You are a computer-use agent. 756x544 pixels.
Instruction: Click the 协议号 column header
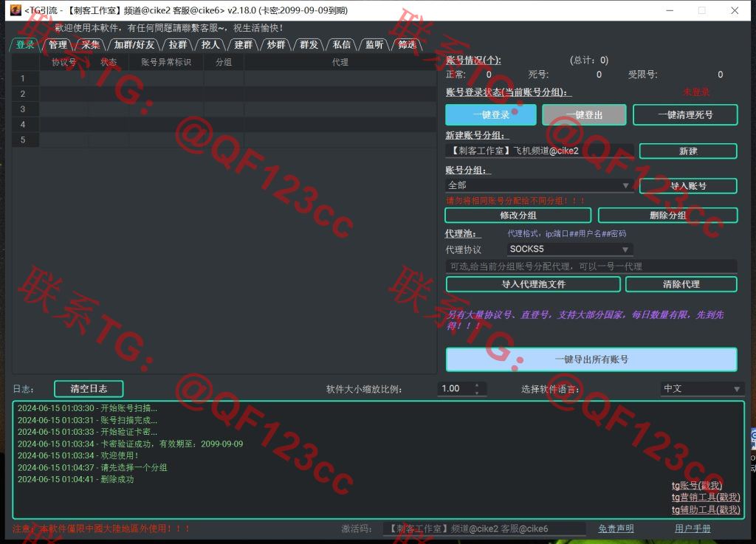64,62
